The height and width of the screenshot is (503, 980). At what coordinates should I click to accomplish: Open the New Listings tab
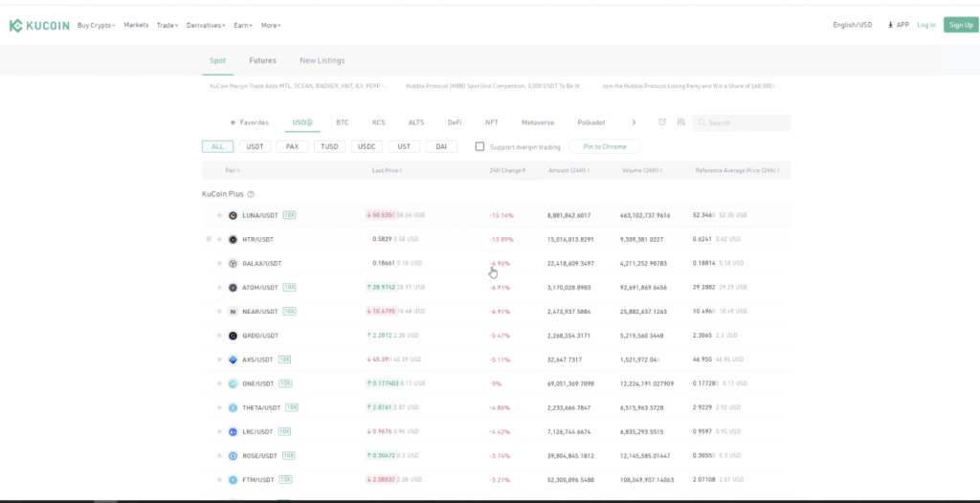[x=322, y=60]
